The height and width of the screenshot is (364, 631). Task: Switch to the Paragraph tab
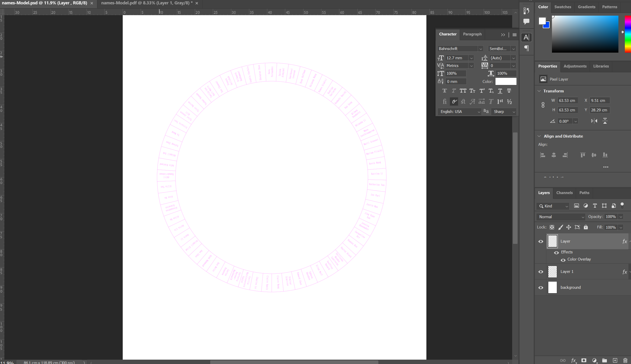472,34
